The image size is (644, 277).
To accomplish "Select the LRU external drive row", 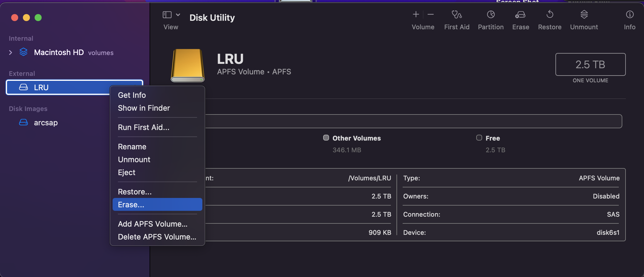I will (x=74, y=87).
